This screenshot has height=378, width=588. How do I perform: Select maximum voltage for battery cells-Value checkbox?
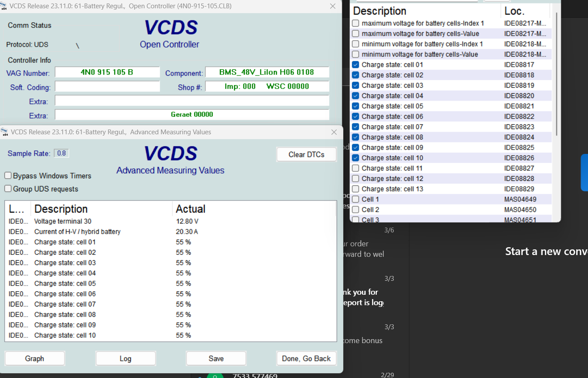click(x=355, y=34)
